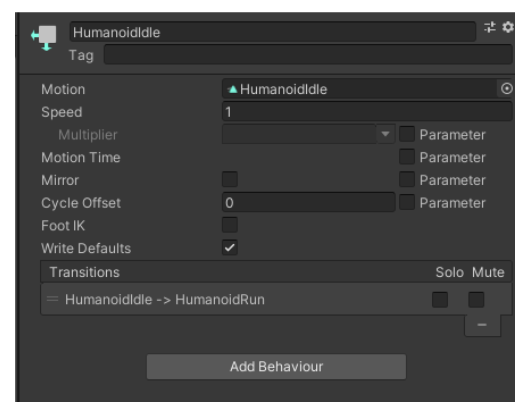Open the Motion object picker circle
The width and height of the screenshot is (530, 412).
pyautogui.click(x=506, y=89)
